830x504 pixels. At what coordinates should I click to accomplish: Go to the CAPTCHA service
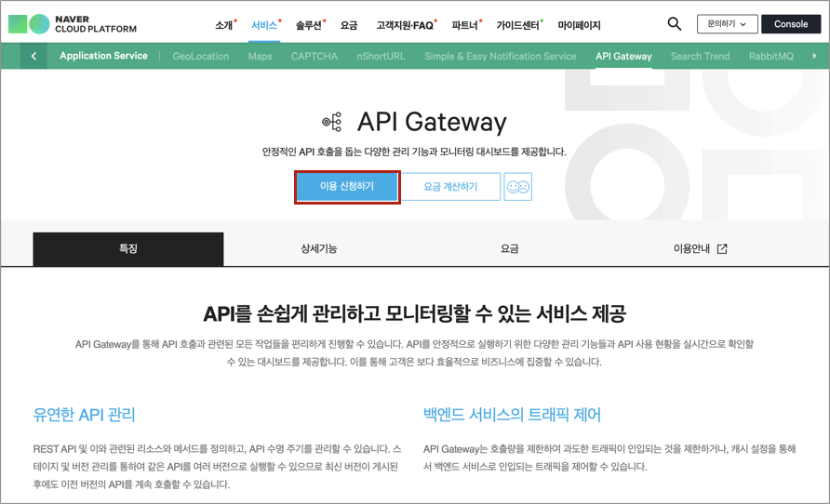(314, 56)
